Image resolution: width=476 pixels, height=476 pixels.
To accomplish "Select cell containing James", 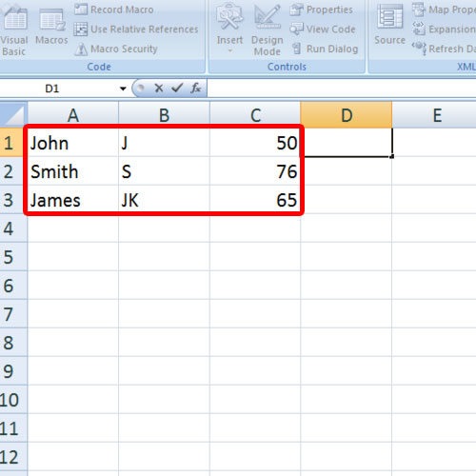I will pos(73,200).
